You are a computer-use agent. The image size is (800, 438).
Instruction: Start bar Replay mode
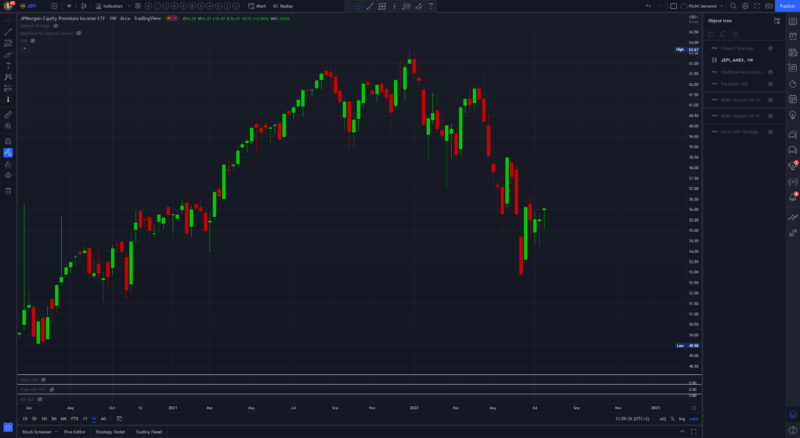pyautogui.click(x=284, y=6)
